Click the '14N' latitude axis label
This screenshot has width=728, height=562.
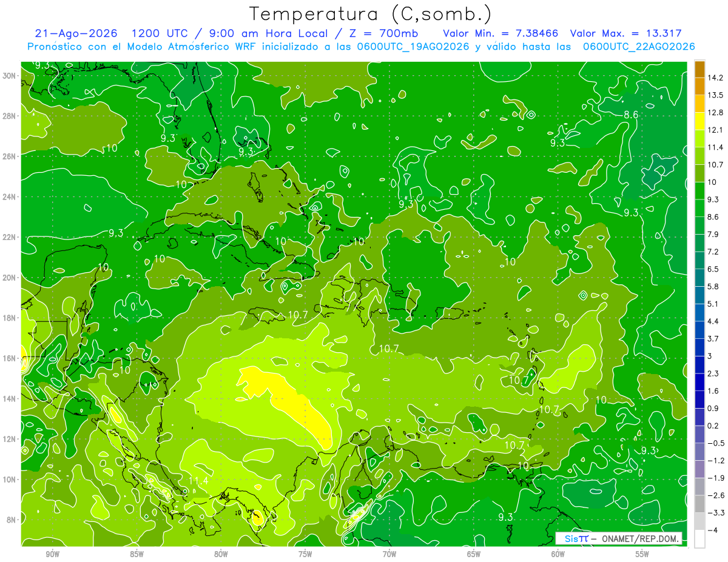point(10,398)
